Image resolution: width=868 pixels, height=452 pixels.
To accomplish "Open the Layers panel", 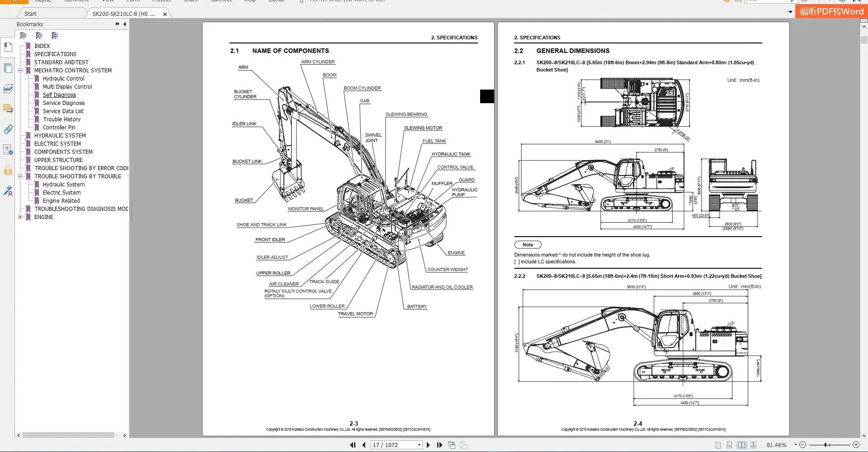I will click(x=8, y=89).
